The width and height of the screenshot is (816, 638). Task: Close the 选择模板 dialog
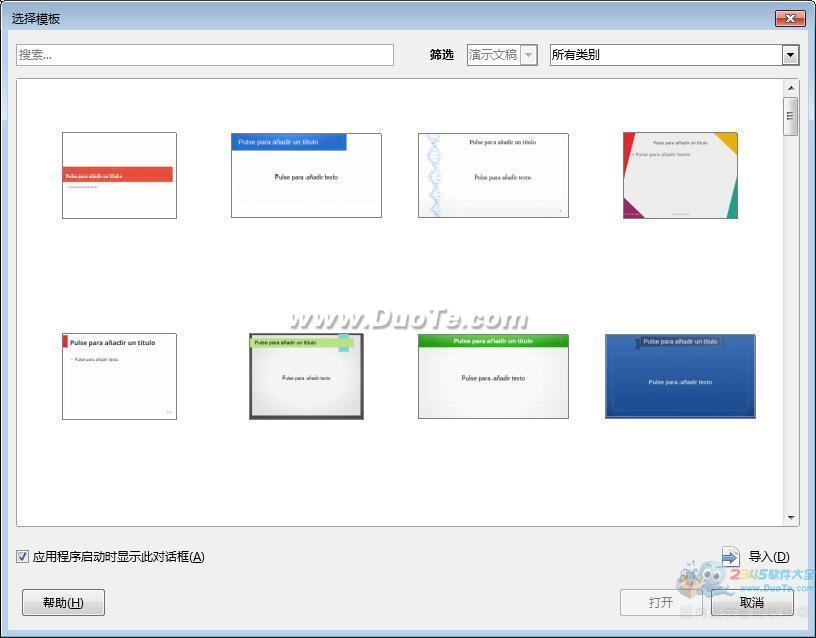(790, 18)
